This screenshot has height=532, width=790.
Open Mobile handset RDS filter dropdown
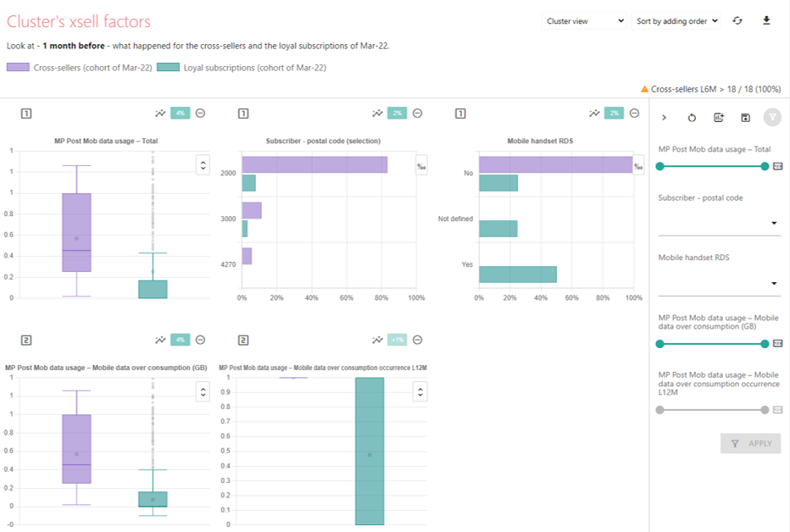[718, 283]
